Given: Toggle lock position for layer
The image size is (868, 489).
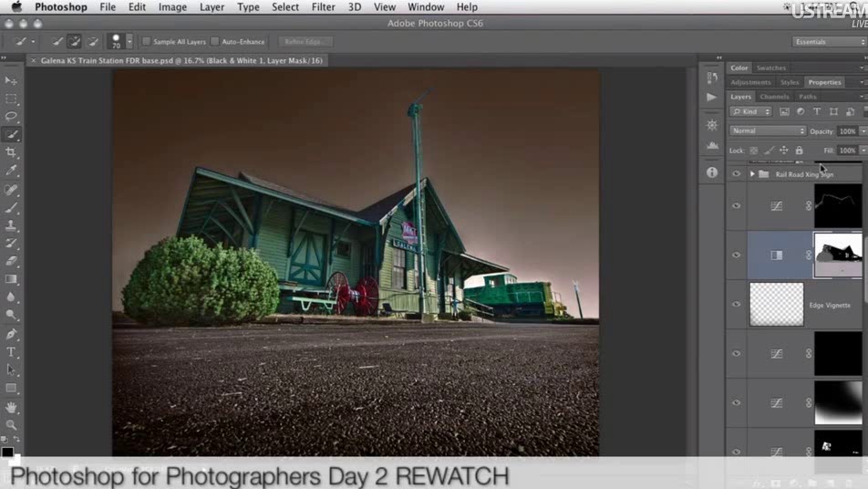Looking at the screenshot, I should pyautogui.click(x=784, y=151).
